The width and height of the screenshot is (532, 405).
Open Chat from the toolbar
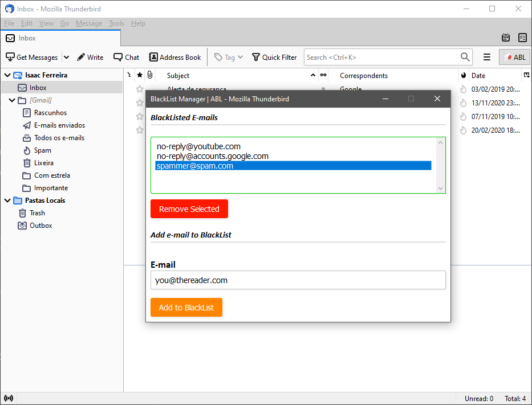[127, 58]
